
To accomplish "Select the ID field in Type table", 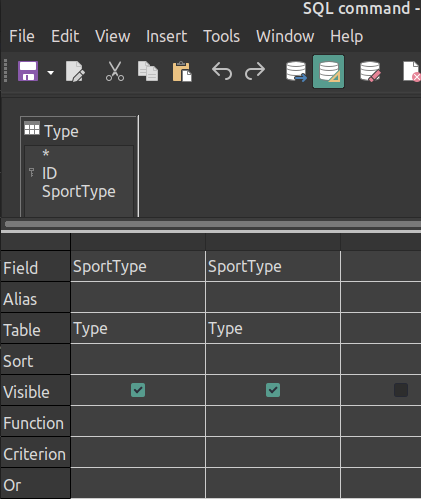I will pos(50,173).
